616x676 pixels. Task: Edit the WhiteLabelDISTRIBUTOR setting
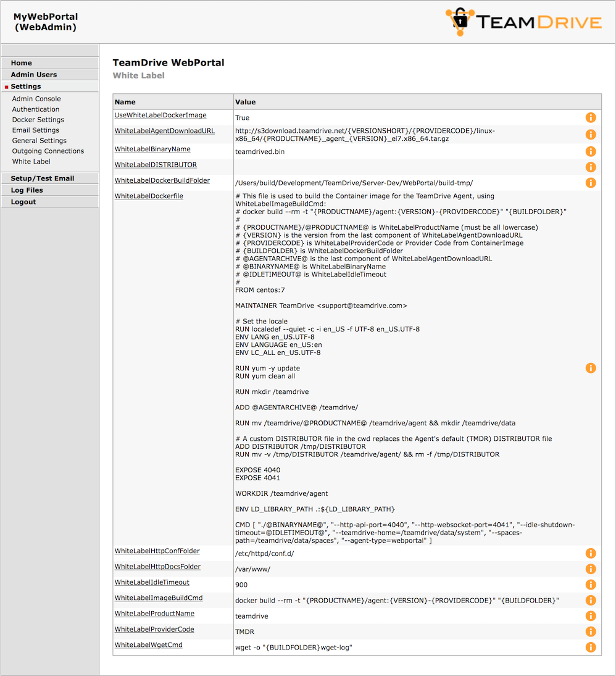(x=156, y=165)
